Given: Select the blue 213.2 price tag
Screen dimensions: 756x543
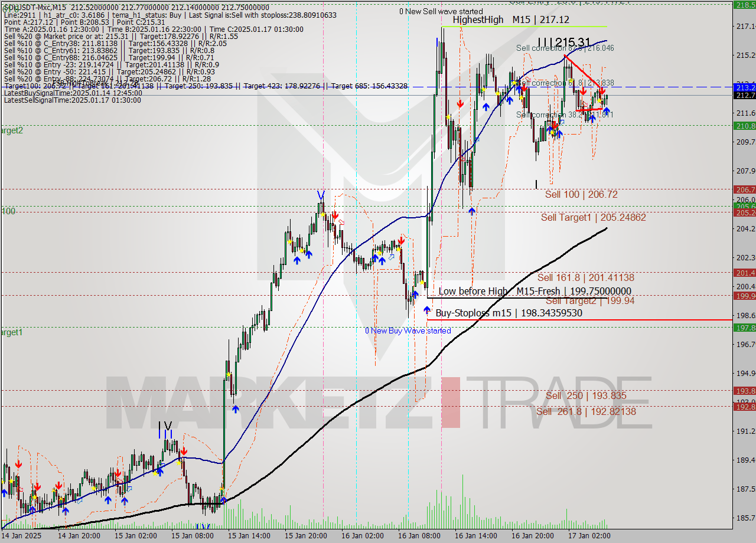Looking at the screenshot, I should click(x=745, y=87).
